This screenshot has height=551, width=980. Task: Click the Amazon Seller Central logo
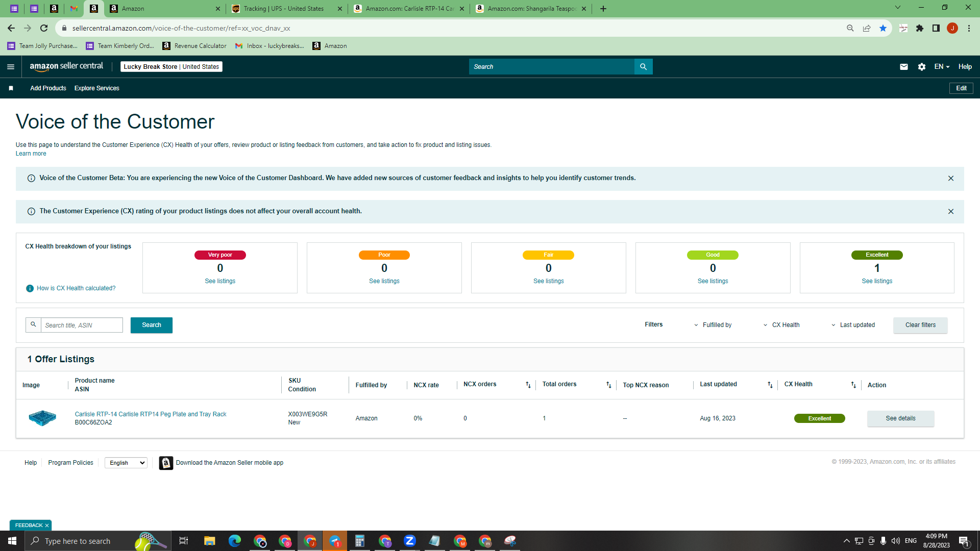click(x=66, y=66)
